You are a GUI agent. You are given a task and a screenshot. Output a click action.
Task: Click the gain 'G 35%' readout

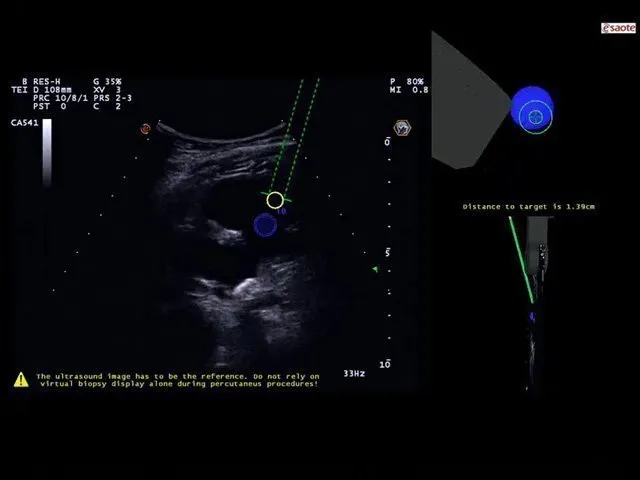pos(107,81)
